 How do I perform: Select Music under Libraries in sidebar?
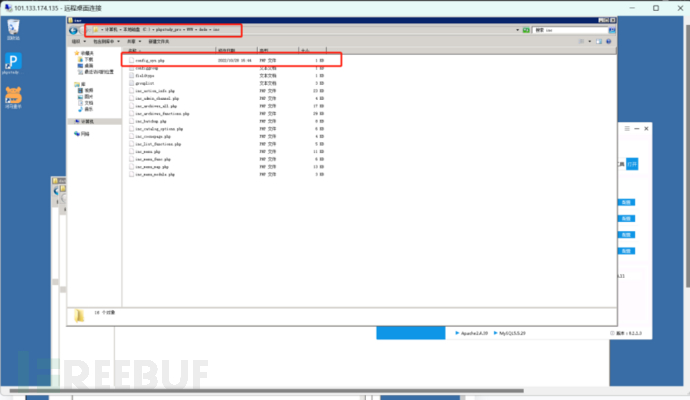(x=88, y=108)
